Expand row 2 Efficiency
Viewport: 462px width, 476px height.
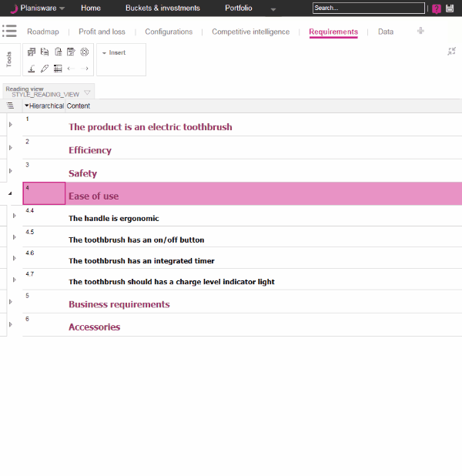tap(11, 148)
